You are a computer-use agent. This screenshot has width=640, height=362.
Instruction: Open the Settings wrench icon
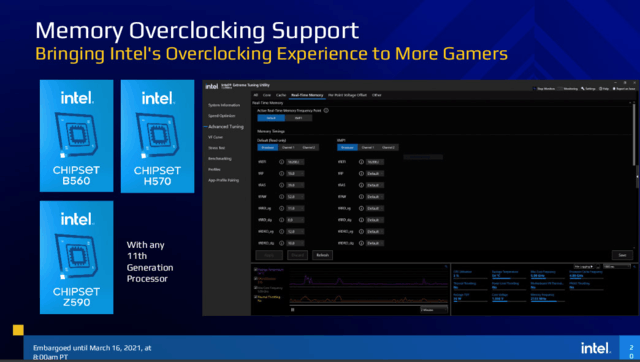pyautogui.click(x=583, y=89)
